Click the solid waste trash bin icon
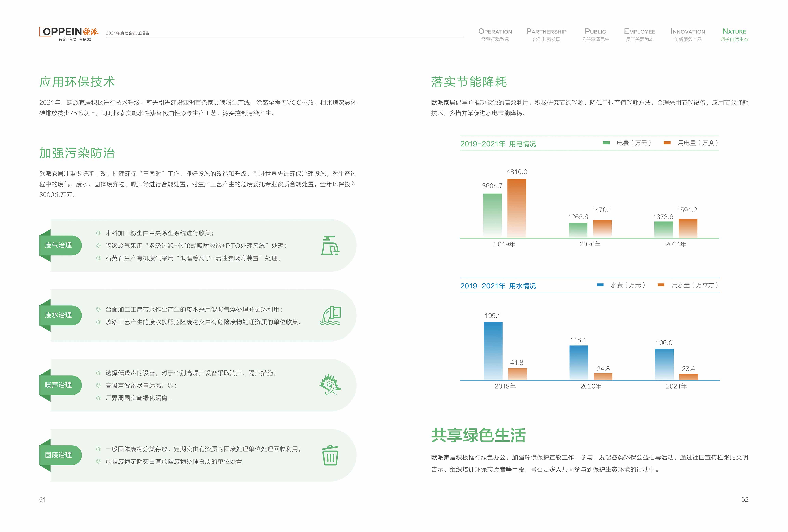The width and height of the screenshot is (788, 532). (x=330, y=455)
